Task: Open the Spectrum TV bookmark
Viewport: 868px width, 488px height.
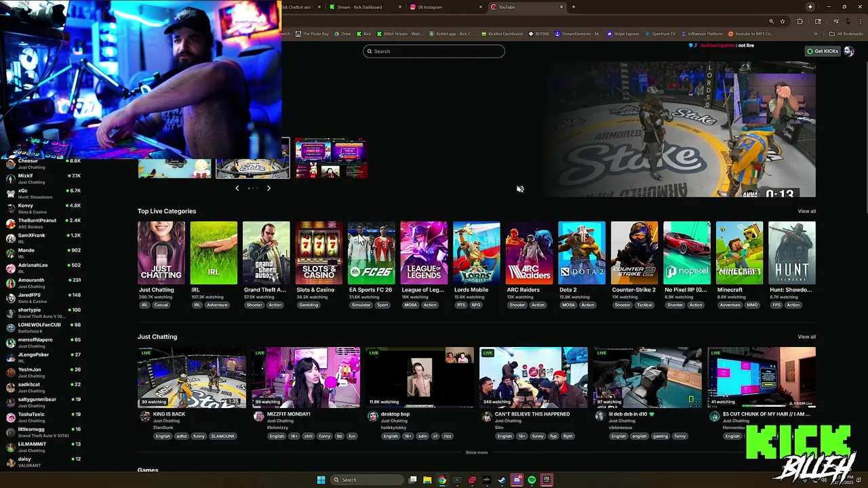Action: click(x=660, y=34)
